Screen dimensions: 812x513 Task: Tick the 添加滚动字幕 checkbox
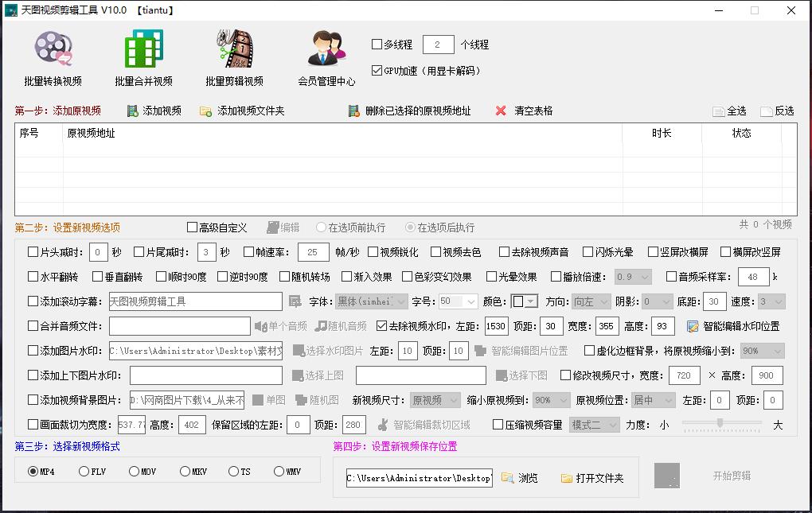(x=33, y=301)
